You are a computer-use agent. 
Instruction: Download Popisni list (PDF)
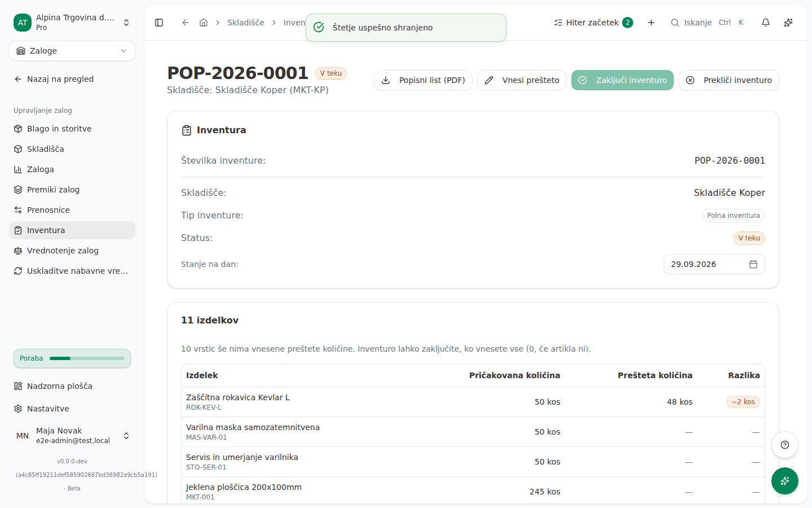[x=423, y=80]
